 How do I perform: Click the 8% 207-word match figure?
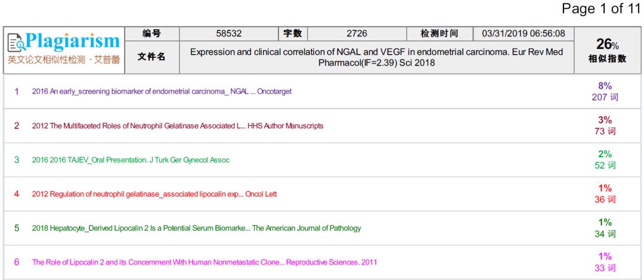pos(605,92)
